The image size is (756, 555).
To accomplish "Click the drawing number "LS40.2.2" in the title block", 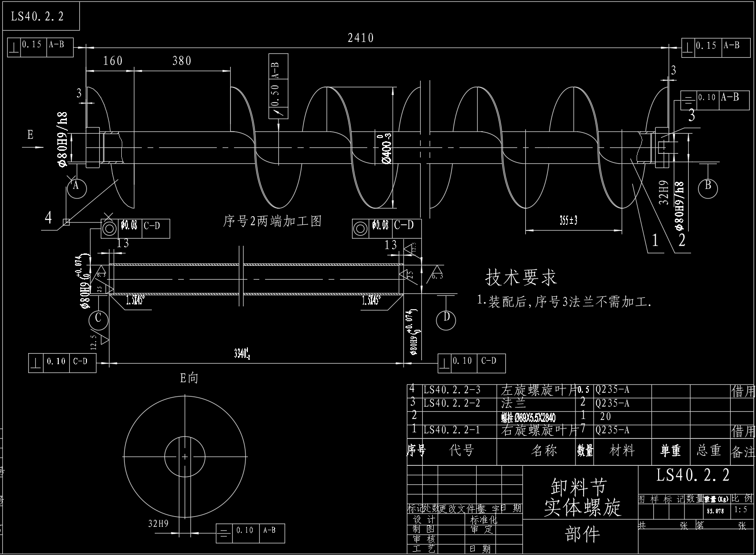I will (692, 475).
